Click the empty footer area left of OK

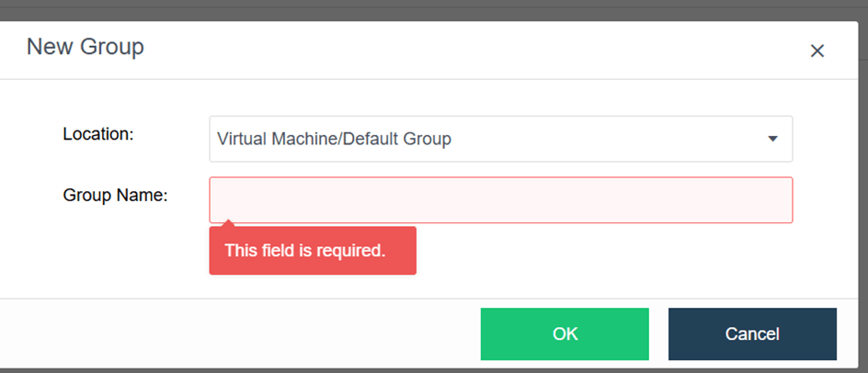239,333
